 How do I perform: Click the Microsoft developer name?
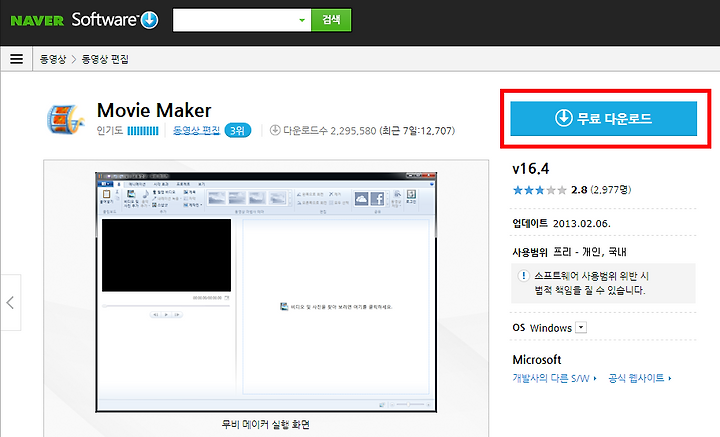pyautogui.click(x=537, y=359)
